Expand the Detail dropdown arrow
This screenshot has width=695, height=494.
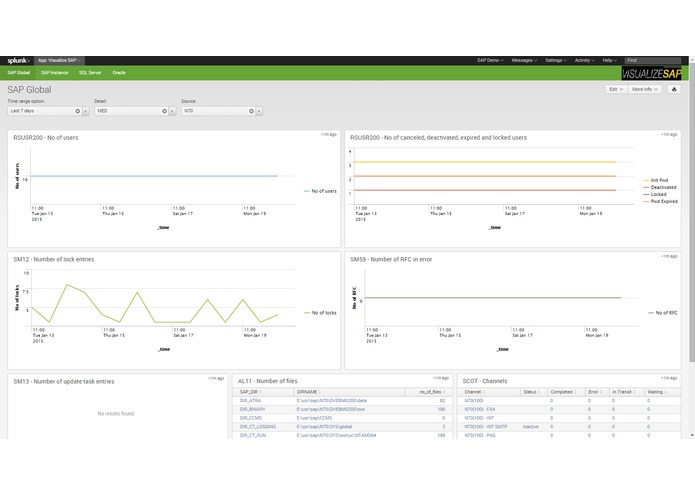click(x=172, y=111)
